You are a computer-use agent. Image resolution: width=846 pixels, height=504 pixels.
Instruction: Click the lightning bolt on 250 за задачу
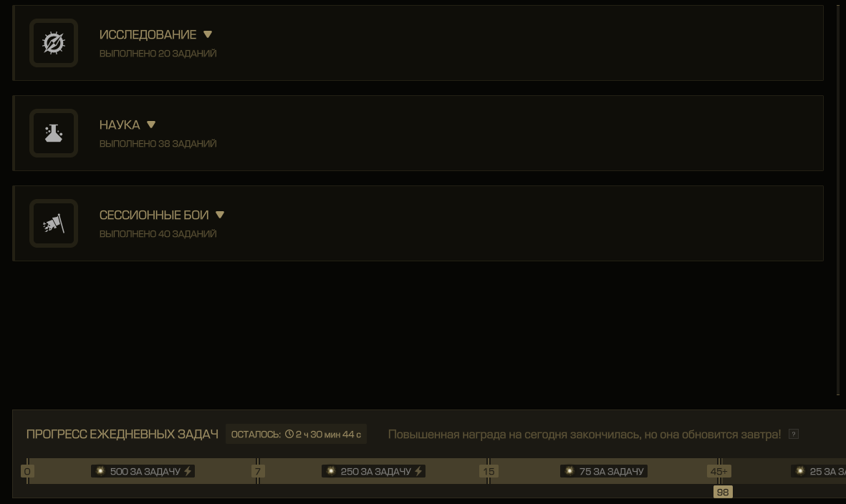click(418, 471)
